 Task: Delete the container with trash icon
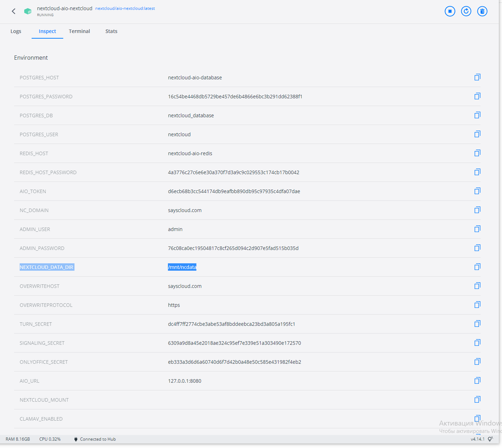(482, 11)
